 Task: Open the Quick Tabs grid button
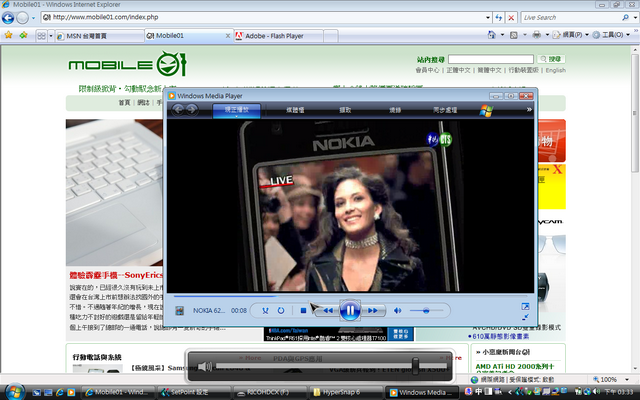pos(41,36)
